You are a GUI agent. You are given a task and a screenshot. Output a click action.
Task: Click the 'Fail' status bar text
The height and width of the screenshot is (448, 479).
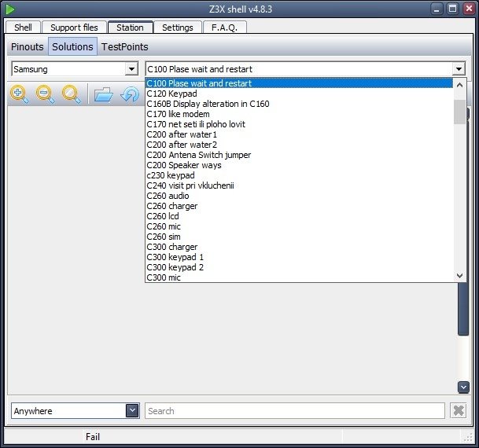93,437
